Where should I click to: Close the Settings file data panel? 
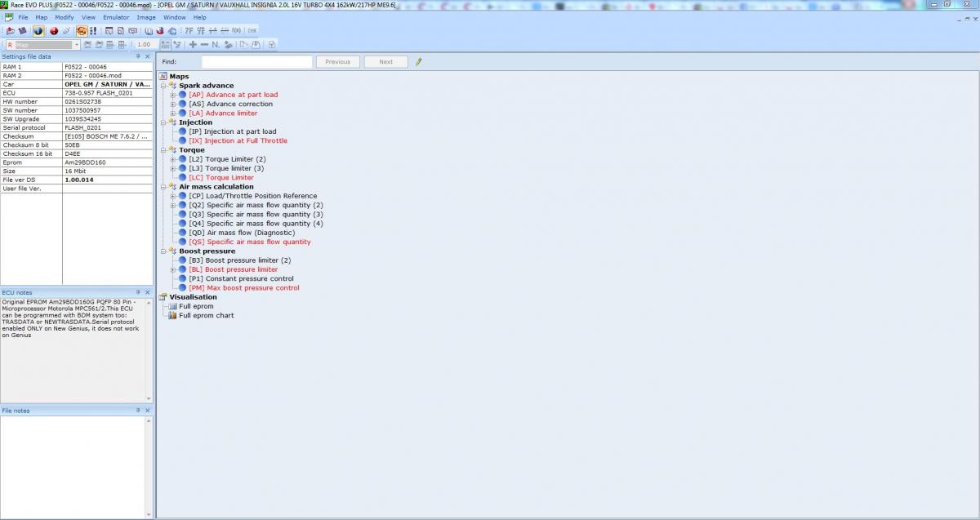point(147,56)
